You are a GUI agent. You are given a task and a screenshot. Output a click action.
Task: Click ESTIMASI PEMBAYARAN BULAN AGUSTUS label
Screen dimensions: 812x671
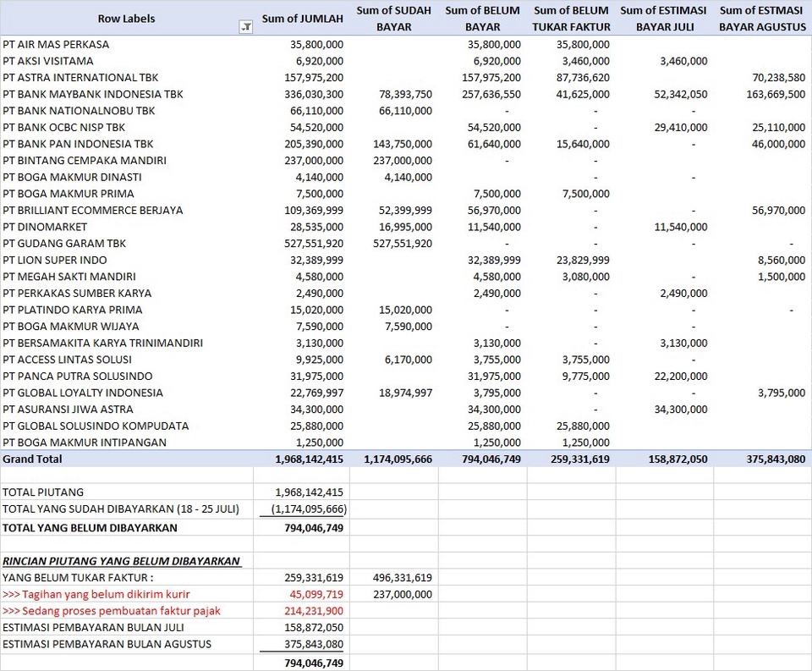pyautogui.click(x=107, y=644)
